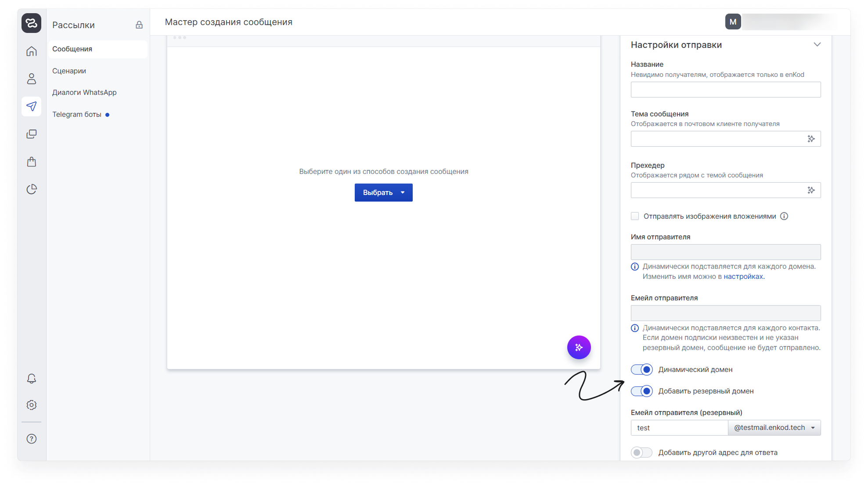
Task: Follow the настройках link
Action: (x=743, y=277)
